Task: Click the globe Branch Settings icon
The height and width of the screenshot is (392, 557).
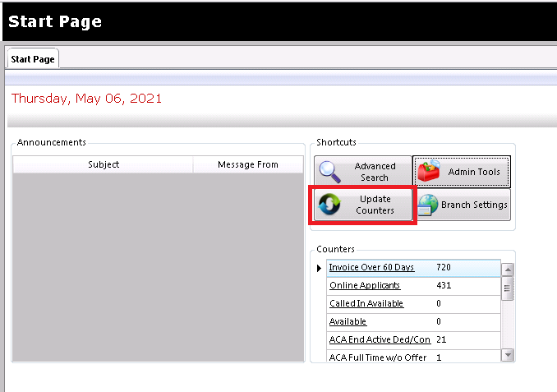Action: 428,205
